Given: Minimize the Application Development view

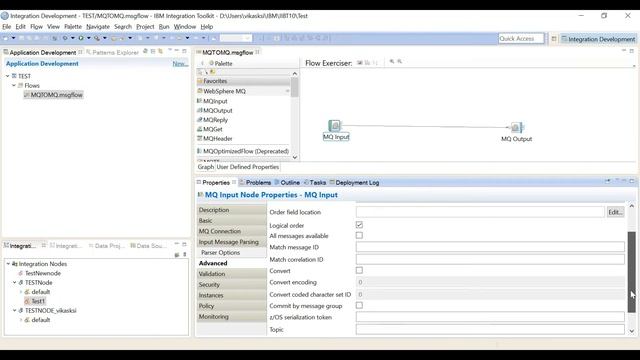Looking at the screenshot, I should (x=177, y=51).
